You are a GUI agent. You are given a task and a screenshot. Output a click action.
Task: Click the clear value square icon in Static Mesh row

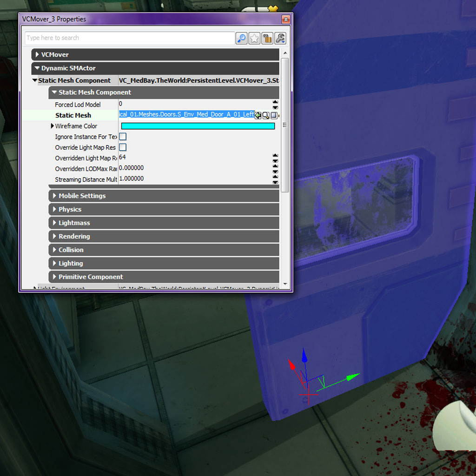click(274, 115)
